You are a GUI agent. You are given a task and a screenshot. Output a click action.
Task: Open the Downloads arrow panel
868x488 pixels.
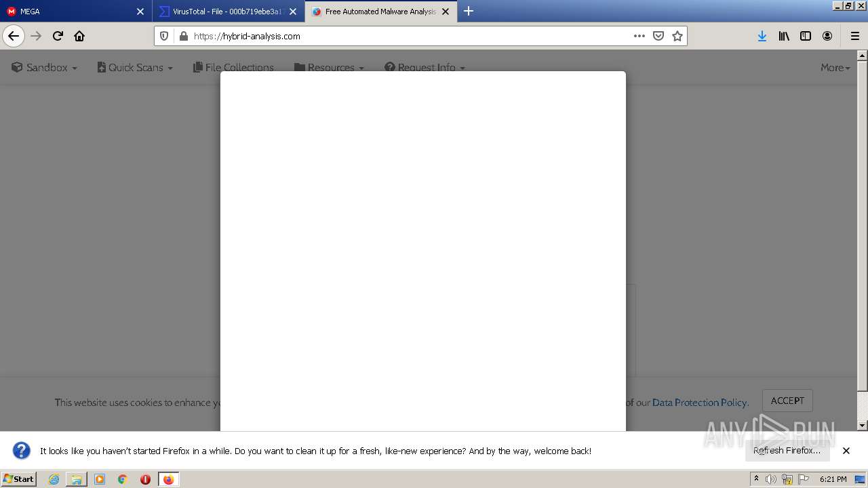pyautogui.click(x=762, y=36)
